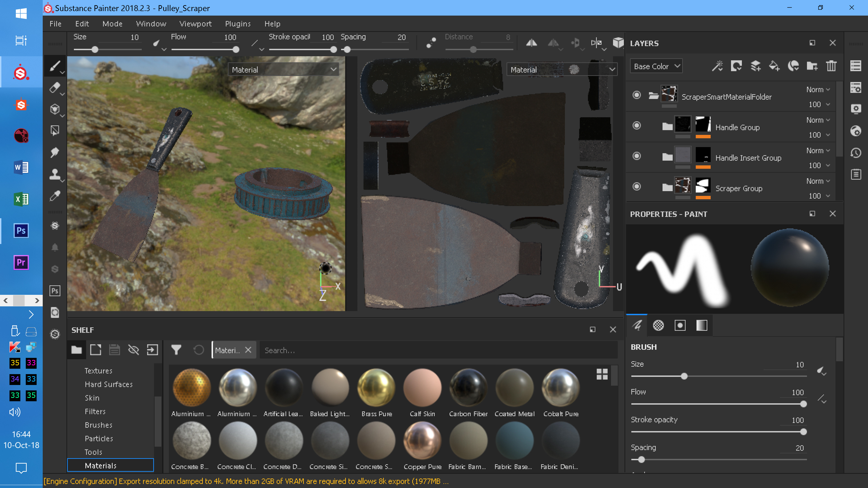Open the Window menu
The width and height of the screenshot is (868, 488).
pos(151,24)
